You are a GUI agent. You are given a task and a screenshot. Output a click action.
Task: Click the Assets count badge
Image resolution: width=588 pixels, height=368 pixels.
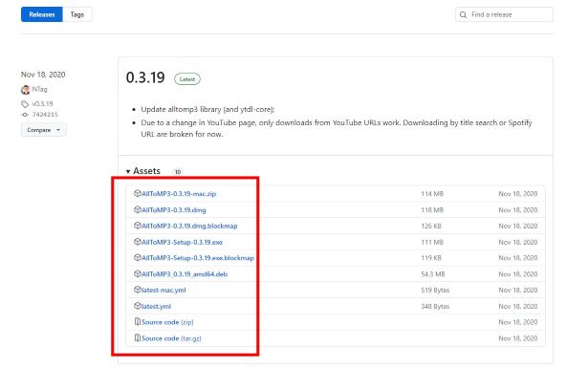pos(178,172)
